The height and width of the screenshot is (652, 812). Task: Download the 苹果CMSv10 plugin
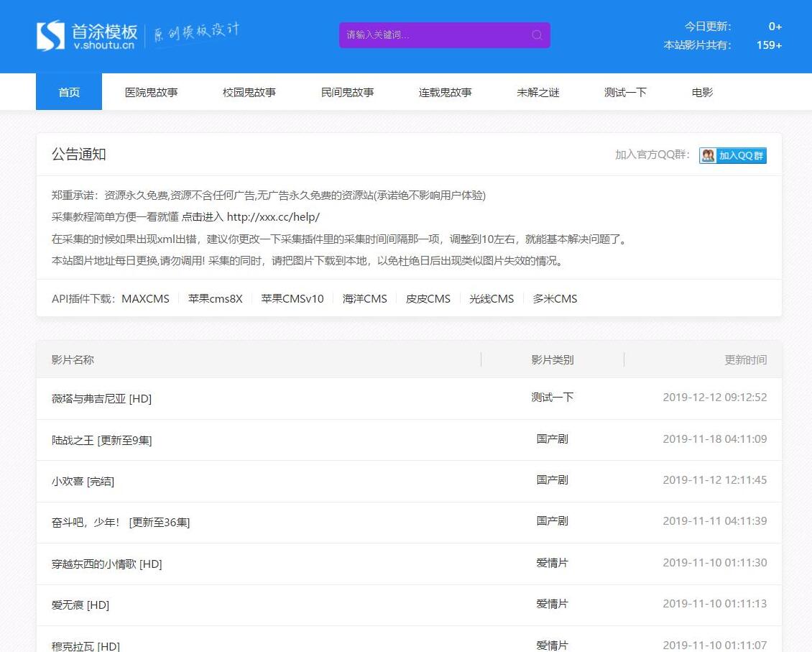point(292,299)
